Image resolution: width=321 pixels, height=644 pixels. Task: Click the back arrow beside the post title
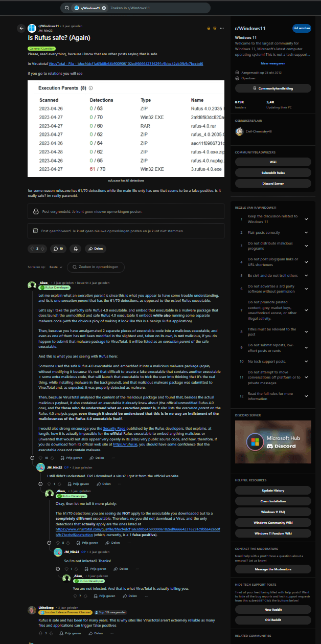pyautogui.click(x=21, y=29)
